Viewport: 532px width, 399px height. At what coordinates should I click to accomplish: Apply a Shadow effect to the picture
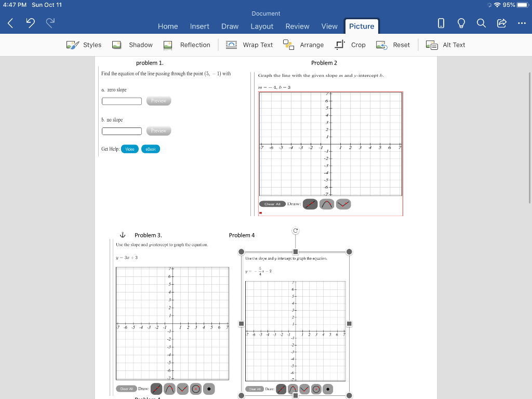(132, 45)
